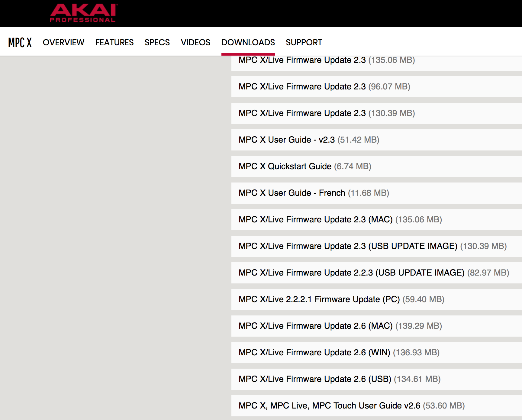This screenshot has width=522, height=420.
Task: Download MPC Touch User Guide v2.6
Action: 377,406
